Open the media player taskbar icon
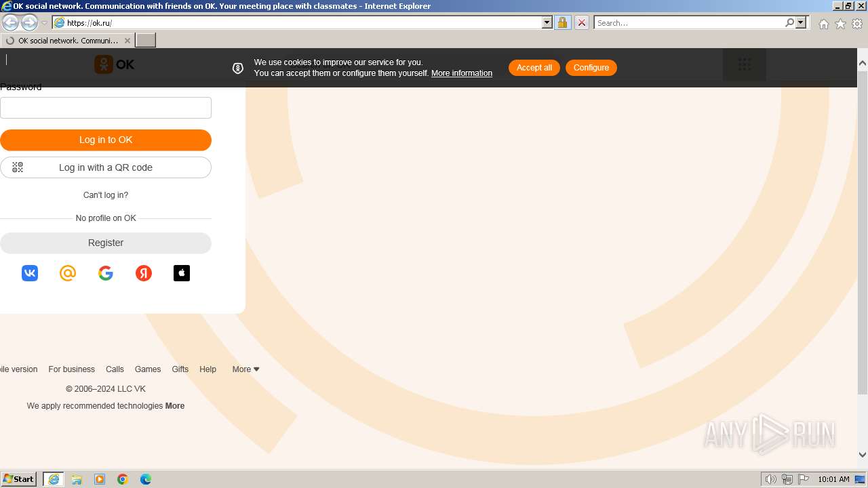 point(100,479)
